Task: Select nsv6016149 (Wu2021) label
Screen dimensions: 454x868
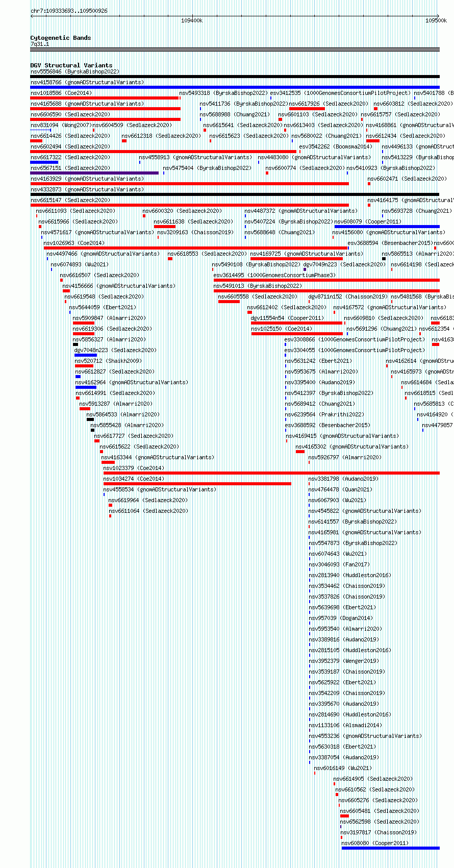Action: [x=343, y=768]
